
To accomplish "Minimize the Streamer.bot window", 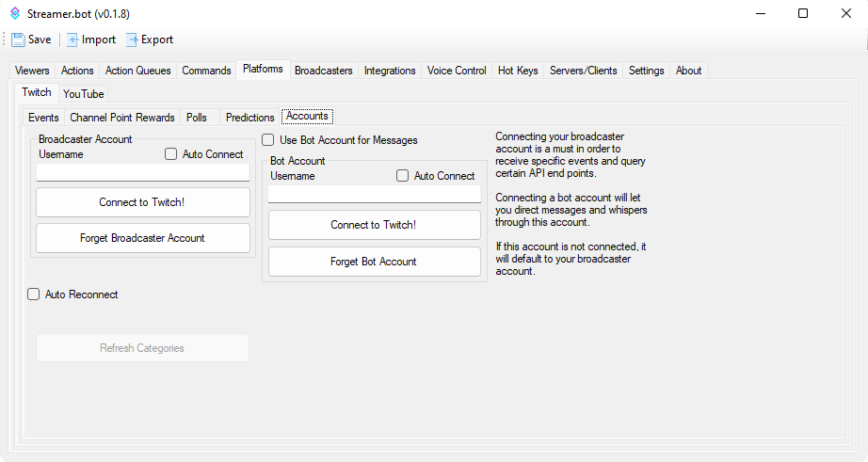I will 761,13.
